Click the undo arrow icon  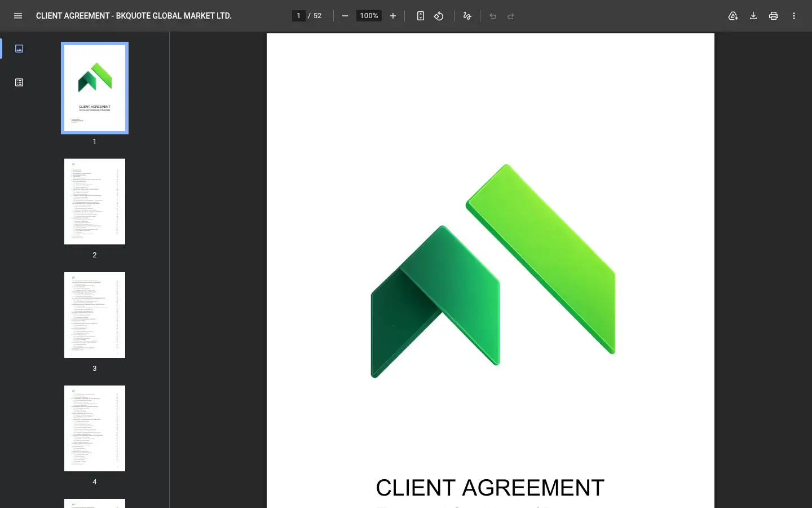(493, 16)
